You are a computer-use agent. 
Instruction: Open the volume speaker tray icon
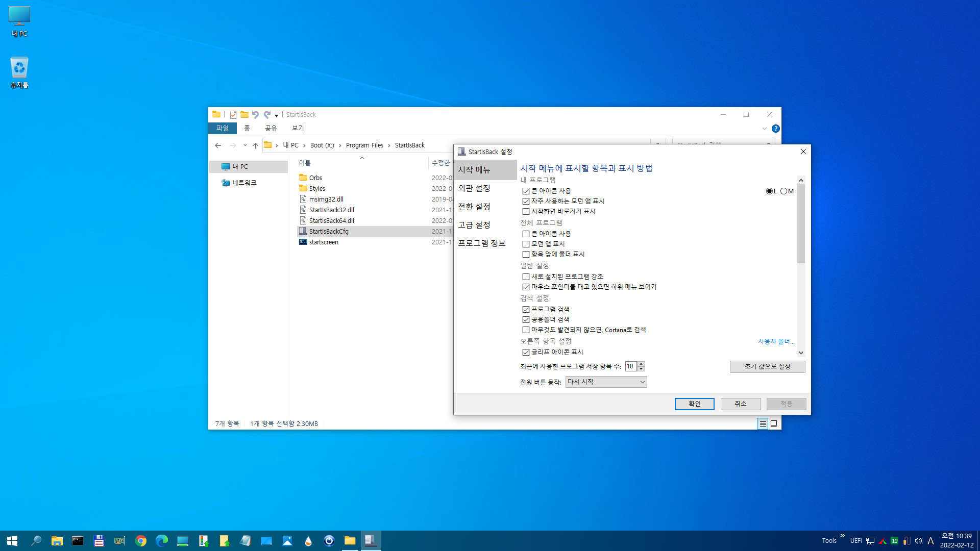click(919, 541)
